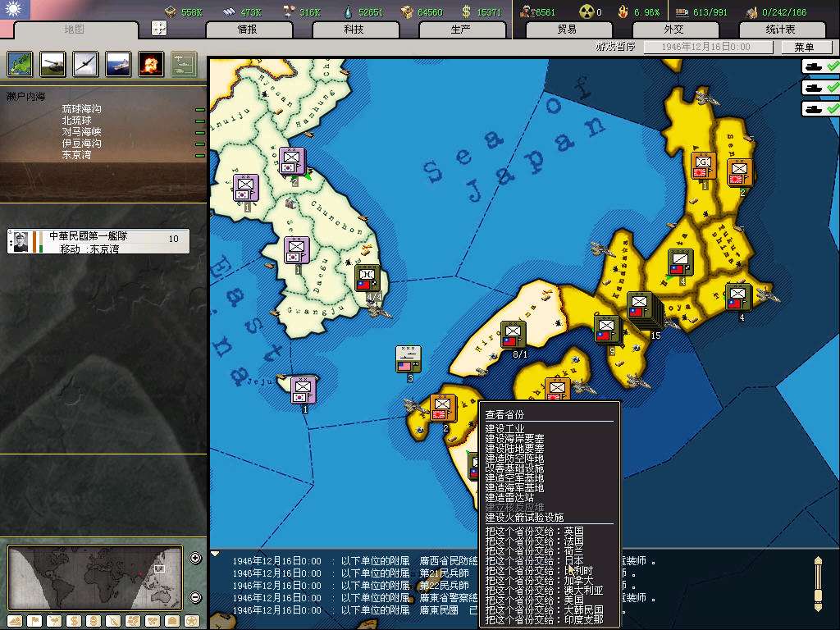Zoom out the minimap with minus button
Screen dimensions: 840x630
click(x=195, y=596)
